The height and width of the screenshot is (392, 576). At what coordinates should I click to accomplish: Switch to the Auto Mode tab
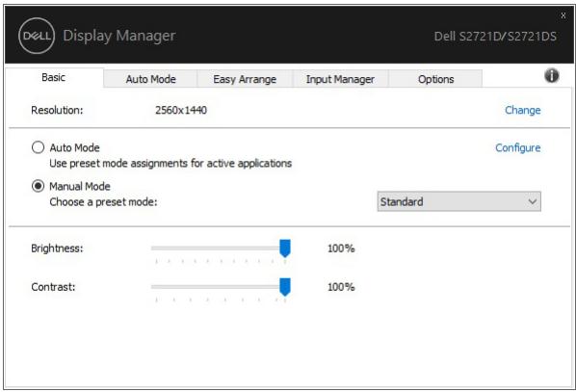pyautogui.click(x=150, y=79)
